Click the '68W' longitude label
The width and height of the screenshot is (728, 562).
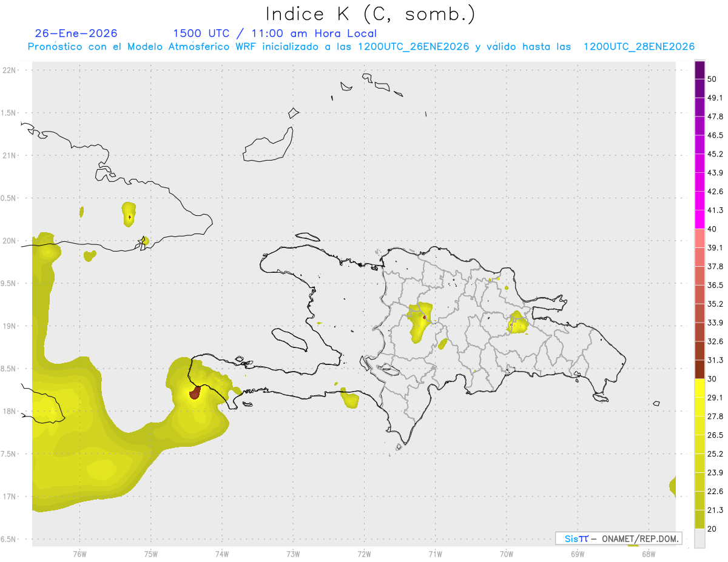[649, 554]
